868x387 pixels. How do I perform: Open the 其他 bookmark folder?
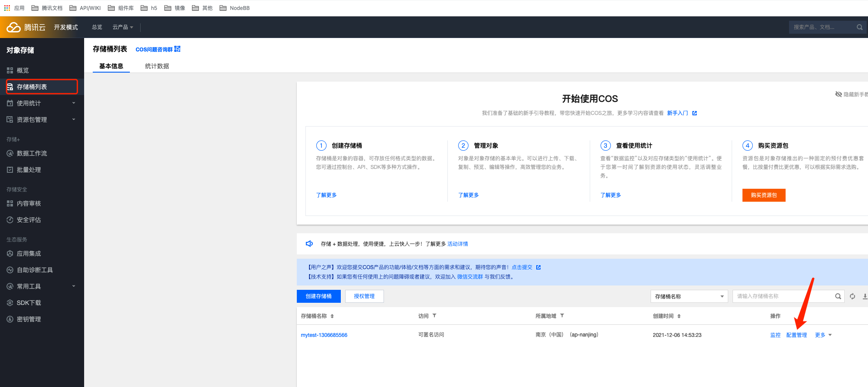point(202,8)
